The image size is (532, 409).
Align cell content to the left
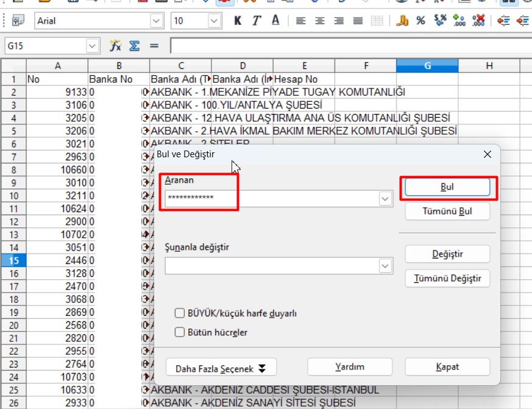click(x=300, y=21)
